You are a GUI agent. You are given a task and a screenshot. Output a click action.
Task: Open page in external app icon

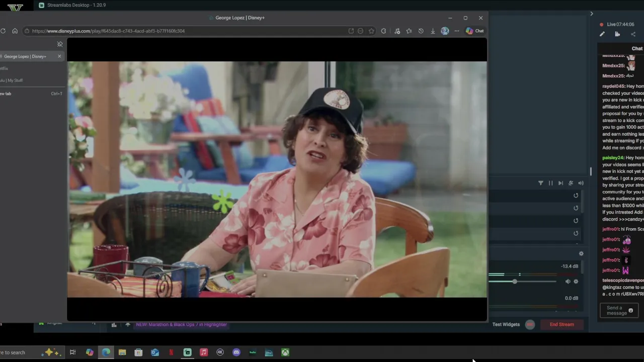(351, 31)
